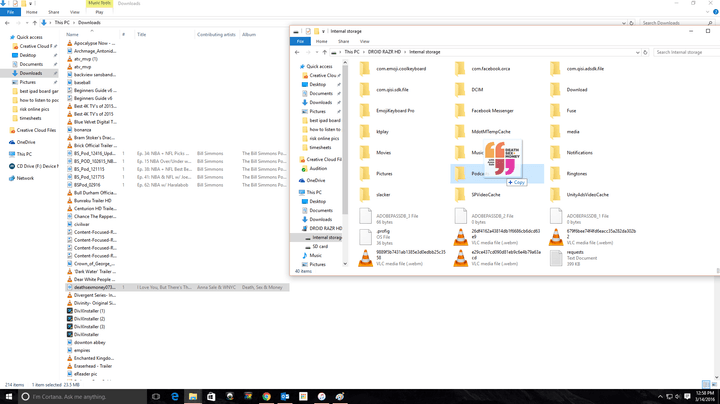Open the MdotMTempCache folder
This screenshot has height=404, width=720.
(483, 132)
